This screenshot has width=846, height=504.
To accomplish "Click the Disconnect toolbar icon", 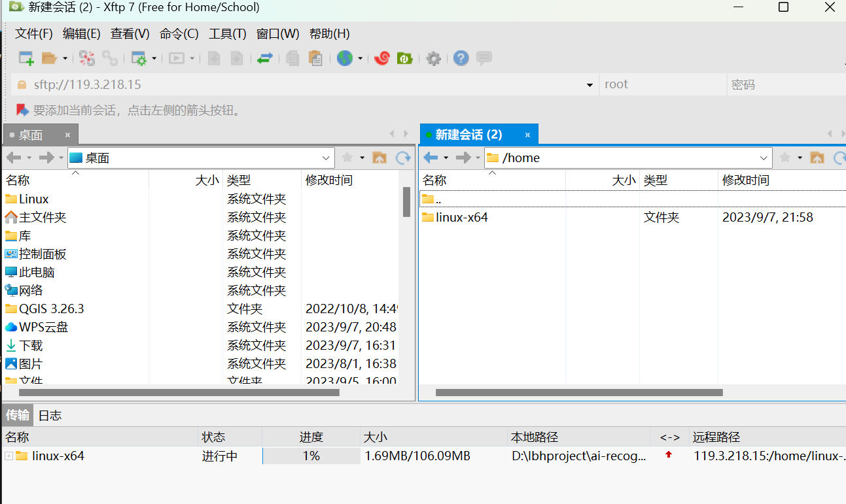I will (87, 58).
